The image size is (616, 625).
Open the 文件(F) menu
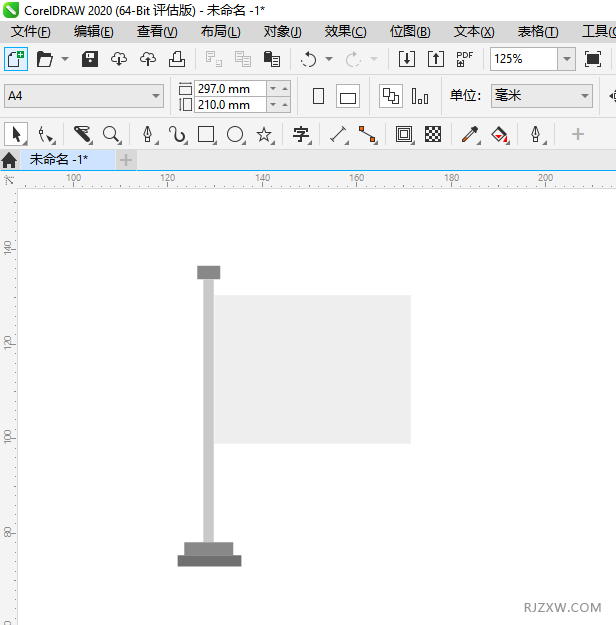click(30, 32)
